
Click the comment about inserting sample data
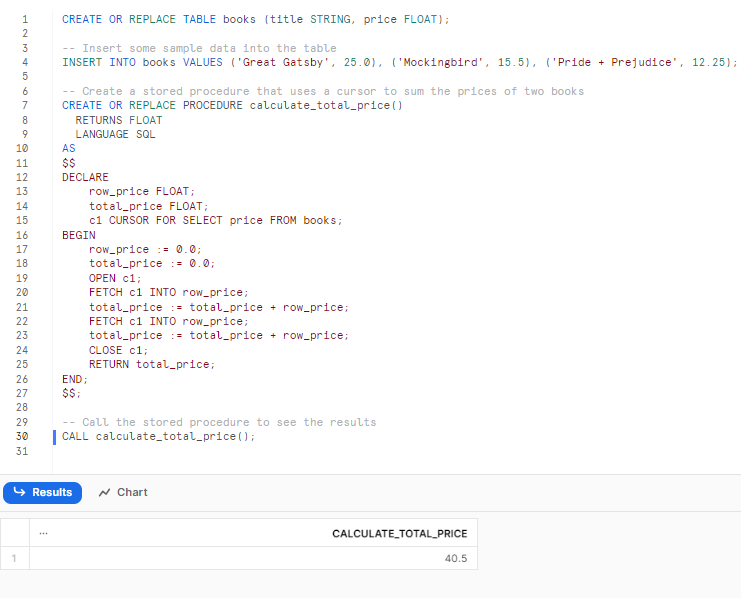click(199, 48)
